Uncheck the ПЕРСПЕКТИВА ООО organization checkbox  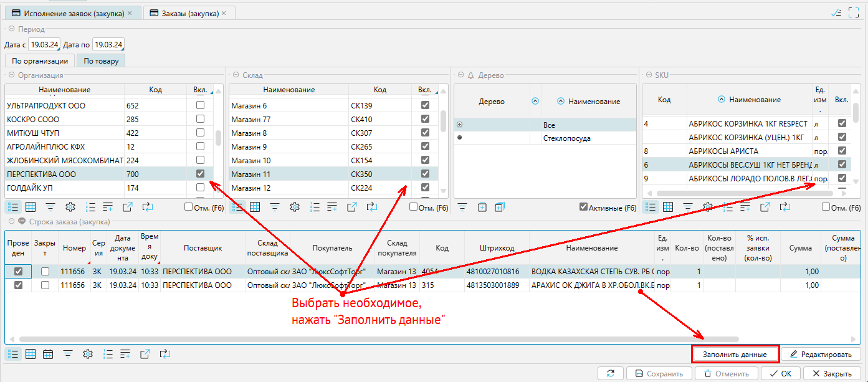pyautogui.click(x=200, y=174)
